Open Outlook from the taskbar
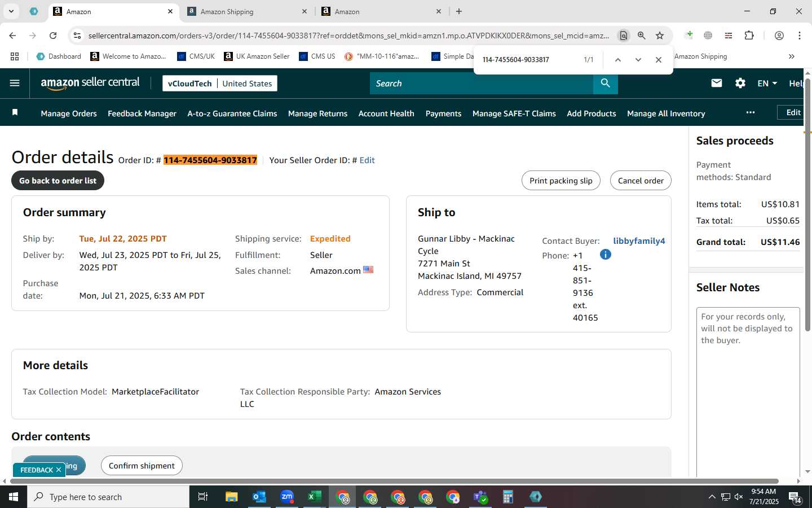812x508 pixels. (x=259, y=497)
